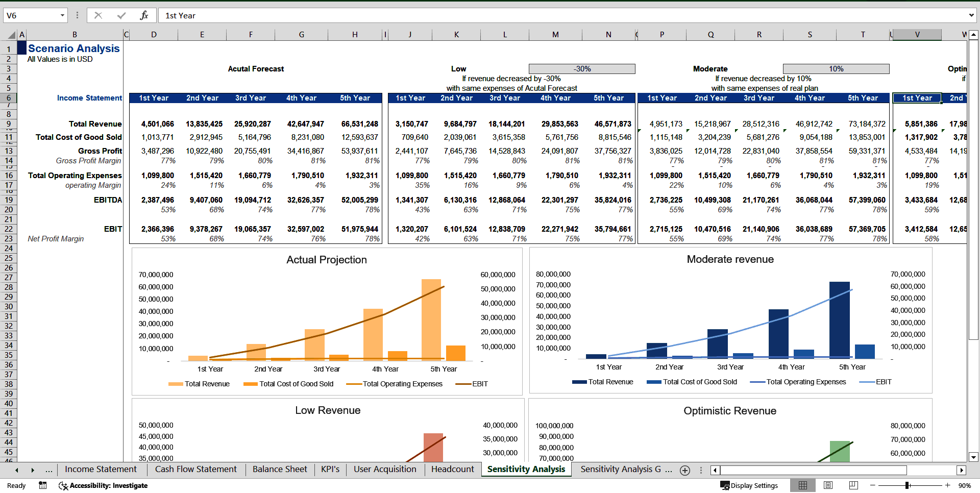Viewport: 980px width, 493px height.
Task: Click the Name Box showing V6
Action: pos(31,15)
